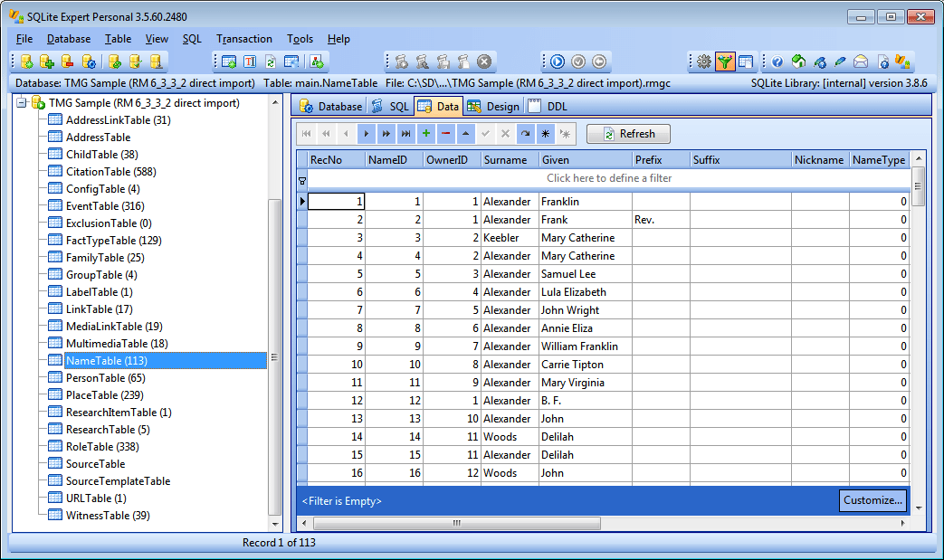
Task: Switch to the Design tab
Action: tap(493, 105)
